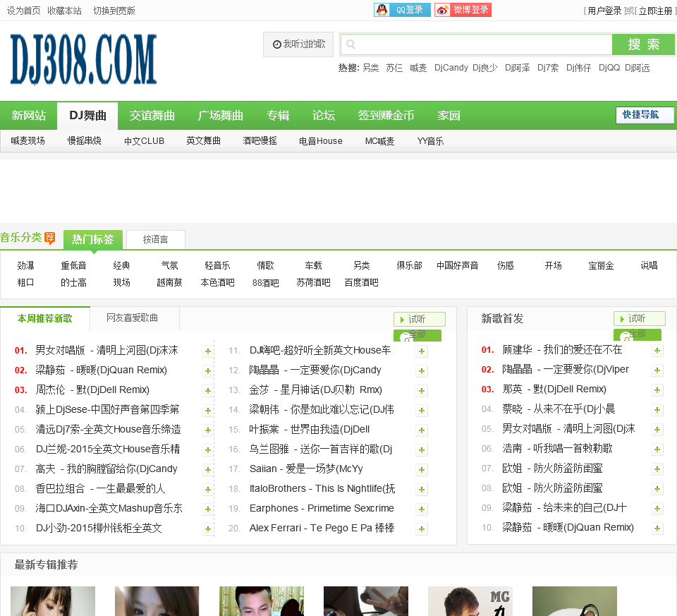The width and height of the screenshot is (677, 616).
Task: Click 用户登录 link at top right
Action: click(x=604, y=11)
